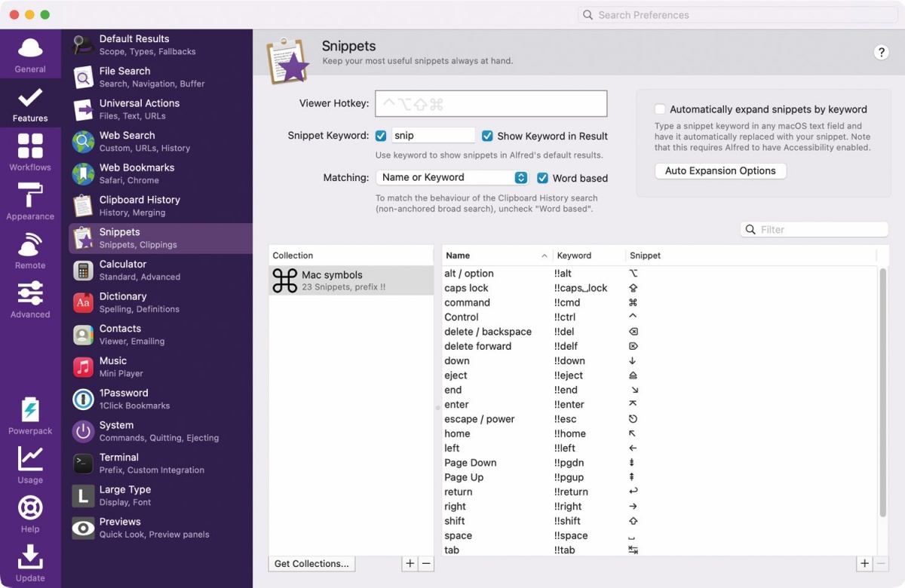
Task: Click the snip keyword text field
Action: click(433, 136)
